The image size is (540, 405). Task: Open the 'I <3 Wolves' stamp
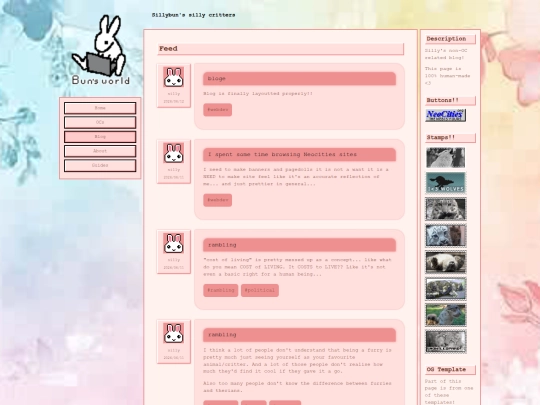[446, 183]
